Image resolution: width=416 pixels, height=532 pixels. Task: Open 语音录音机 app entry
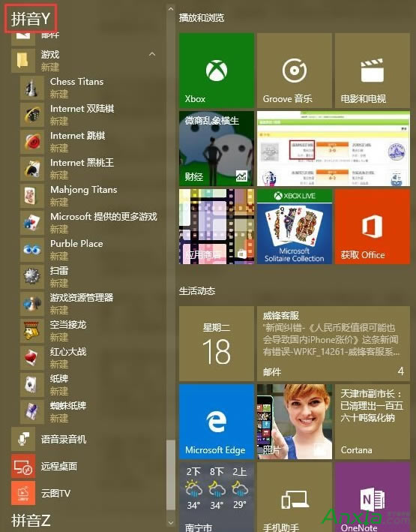tap(83, 440)
